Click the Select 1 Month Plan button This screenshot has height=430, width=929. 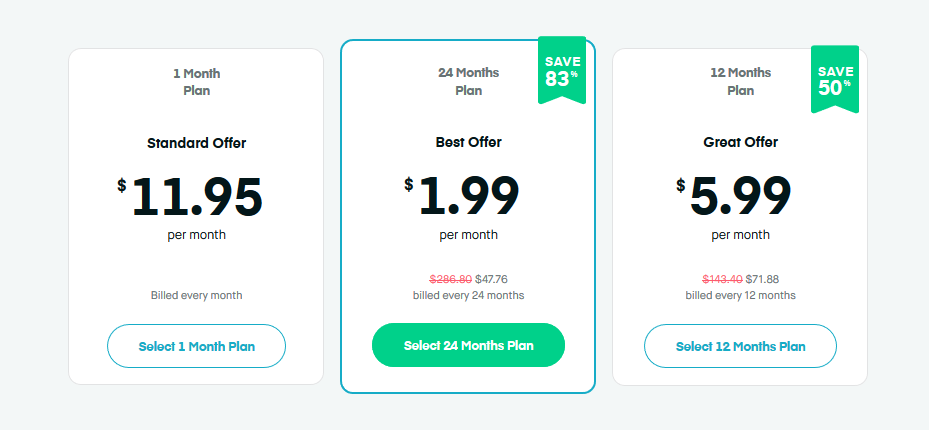point(196,347)
